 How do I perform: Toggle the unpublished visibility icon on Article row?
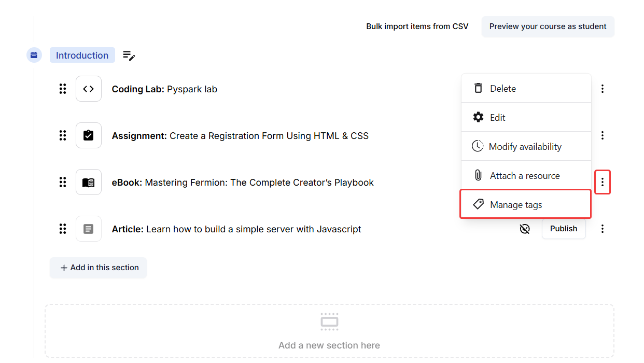(525, 229)
